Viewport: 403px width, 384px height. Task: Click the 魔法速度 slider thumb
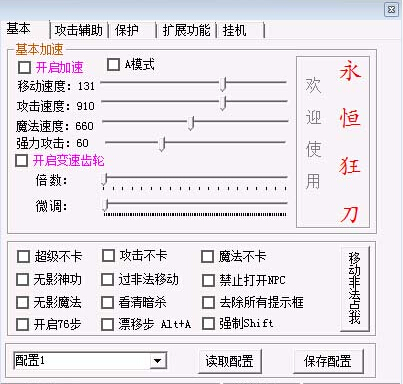(191, 123)
